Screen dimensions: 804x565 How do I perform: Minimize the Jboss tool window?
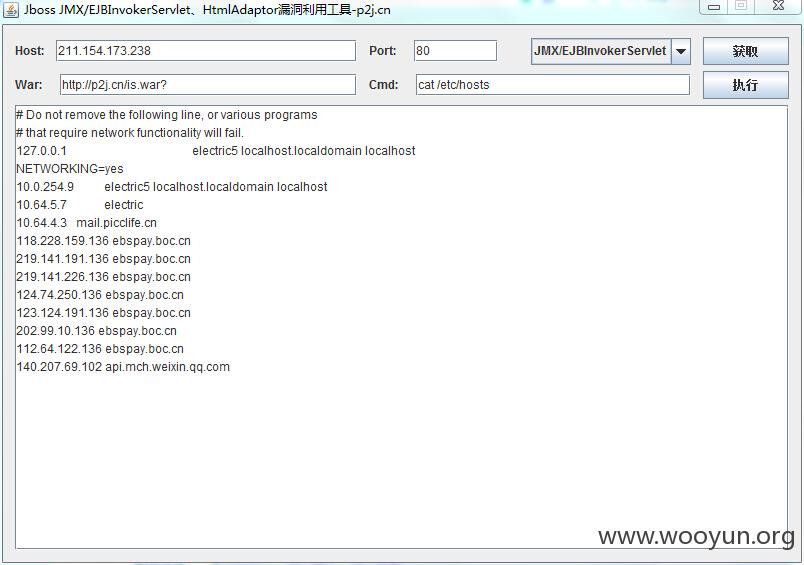(714, 7)
